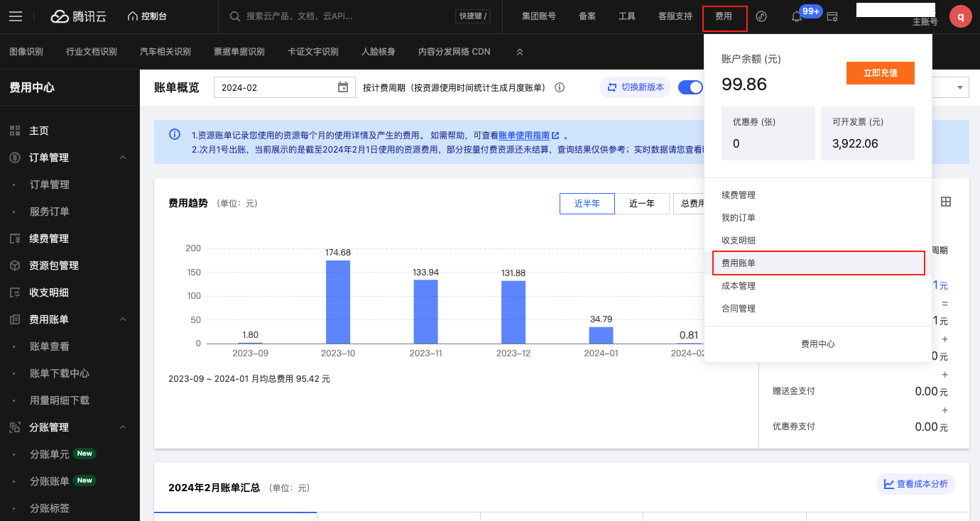The image size is (980, 521).
Task: Toggle the blue switch beside 切换新版本
Action: click(690, 87)
